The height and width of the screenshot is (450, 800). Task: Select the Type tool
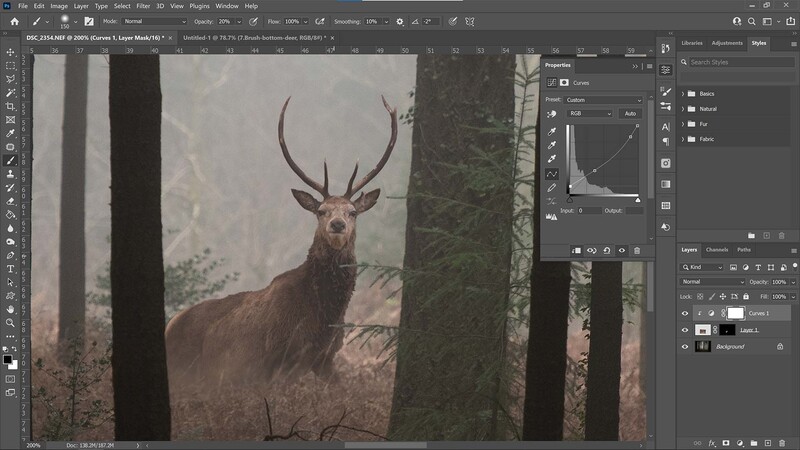[10, 269]
